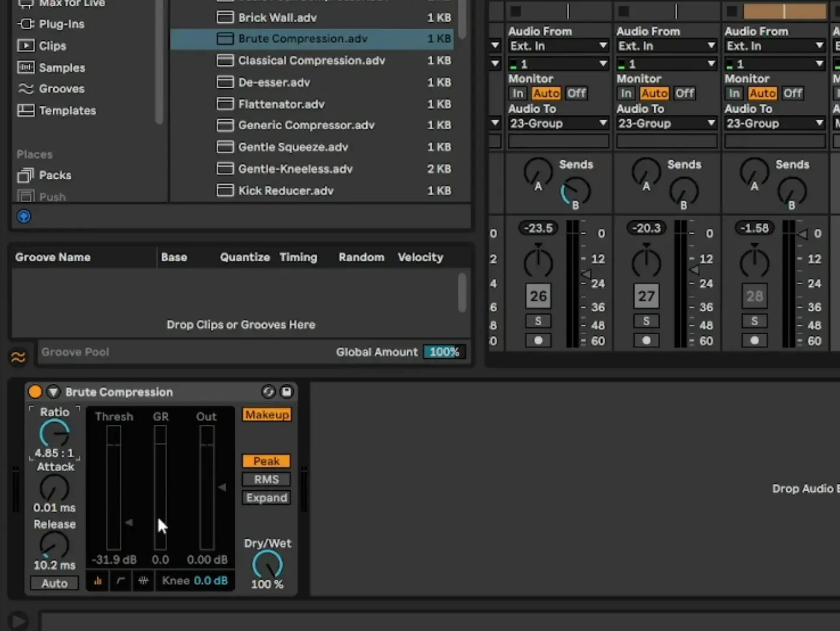The height and width of the screenshot is (631, 840).
Task: Toggle the Makeup button
Action: tap(267, 415)
